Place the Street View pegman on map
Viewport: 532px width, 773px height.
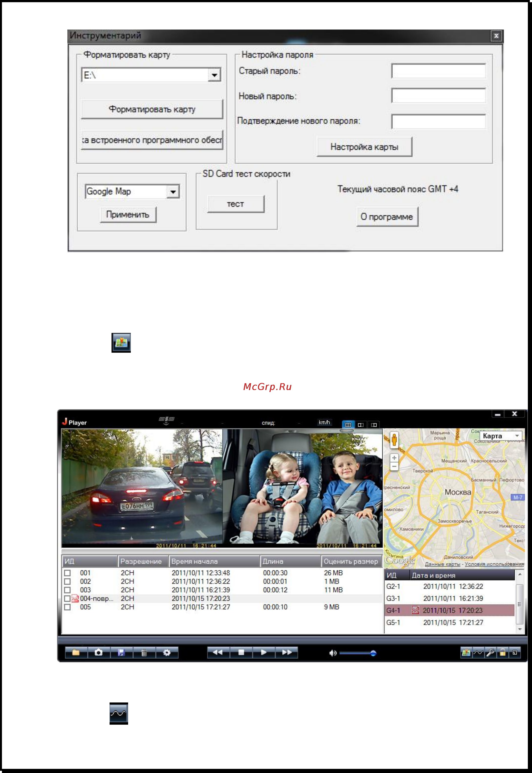point(394,440)
